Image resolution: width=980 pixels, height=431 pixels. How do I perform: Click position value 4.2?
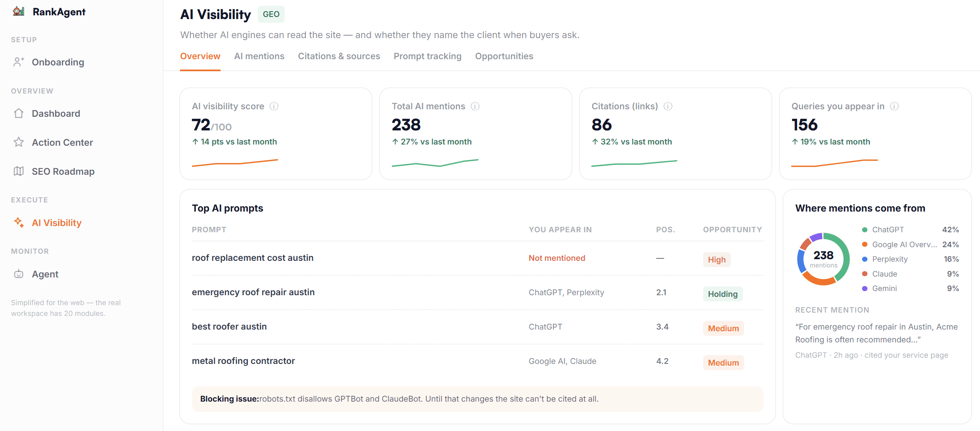click(x=662, y=361)
